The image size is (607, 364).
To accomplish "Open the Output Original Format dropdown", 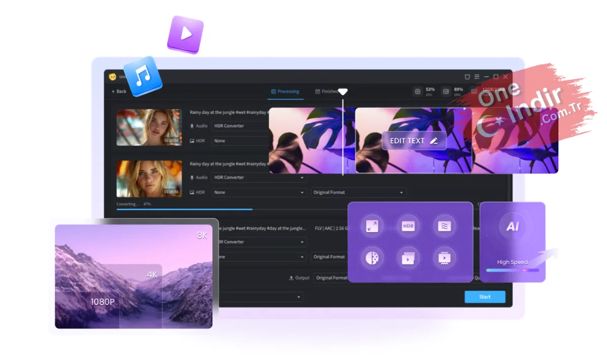I will coord(331,278).
